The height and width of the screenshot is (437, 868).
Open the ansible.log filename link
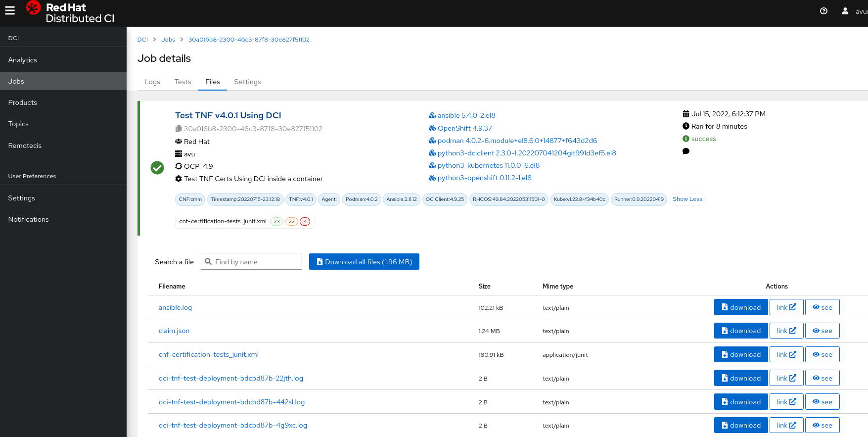(175, 307)
